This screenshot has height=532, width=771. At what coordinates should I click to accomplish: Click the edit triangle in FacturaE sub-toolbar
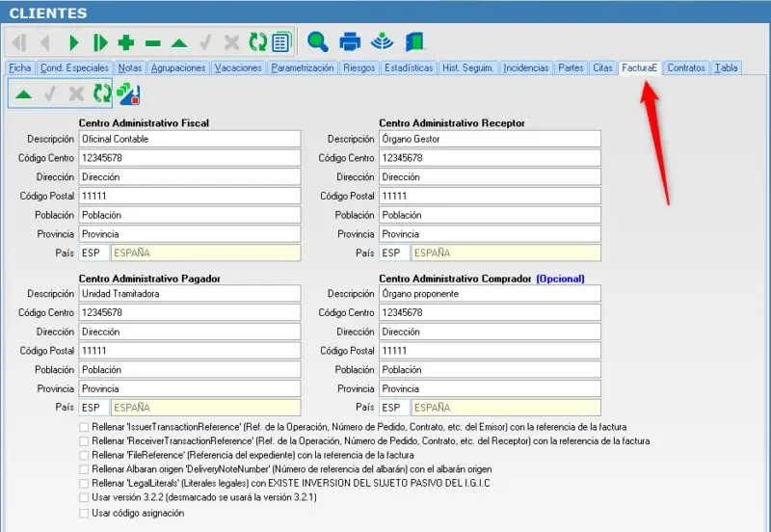coord(23,93)
